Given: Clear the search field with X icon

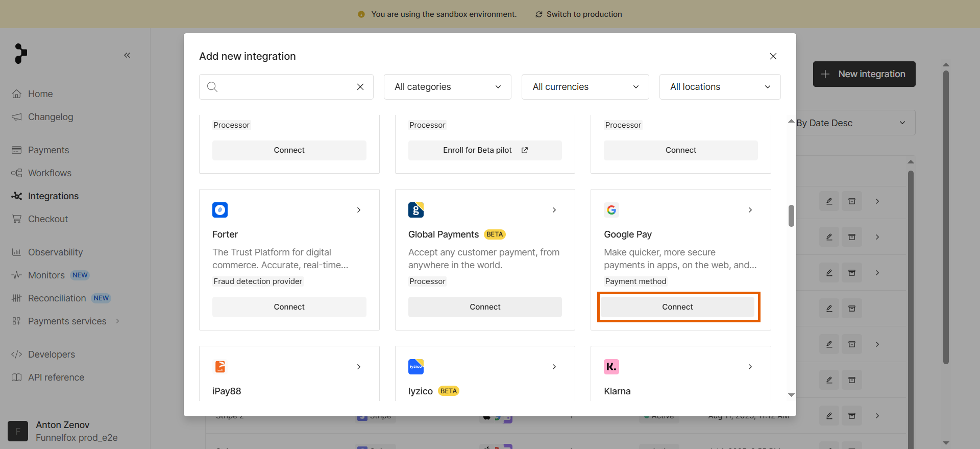Looking at the screenshot, I should pos(360,87).
